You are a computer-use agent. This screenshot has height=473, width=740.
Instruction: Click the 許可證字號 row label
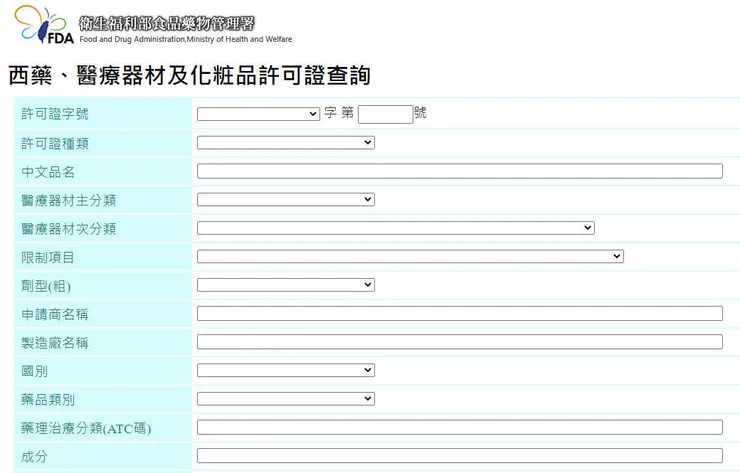(x=55, y=114)
